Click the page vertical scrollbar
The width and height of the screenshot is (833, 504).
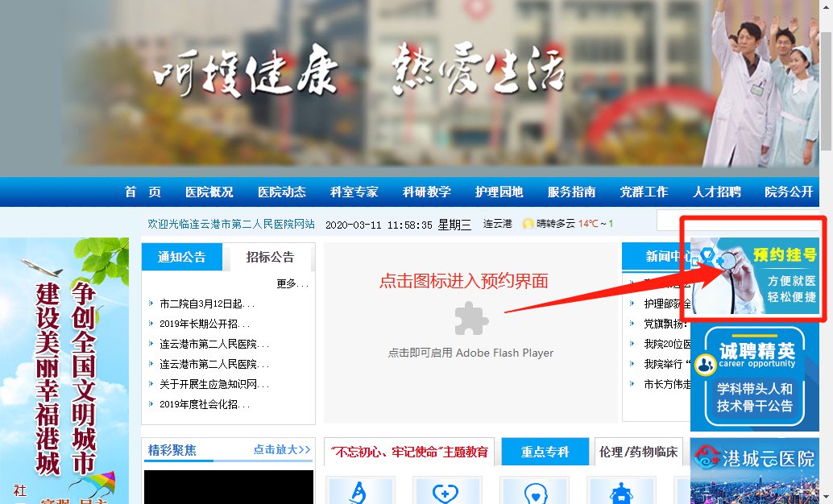point(826,252)
